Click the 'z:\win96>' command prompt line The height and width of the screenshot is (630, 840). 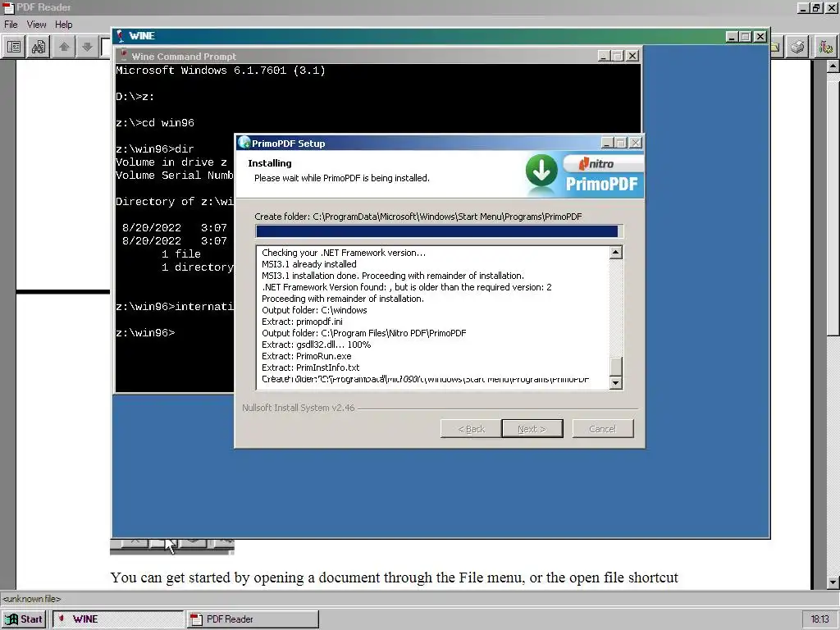pos(145,333)
